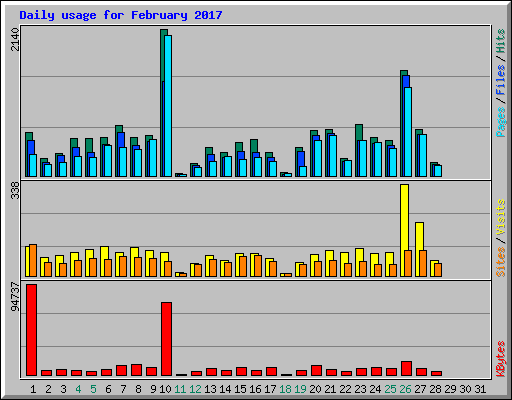Click the Files legend label
The width and height of the screenshot is (512, 400).
point(500,80)
